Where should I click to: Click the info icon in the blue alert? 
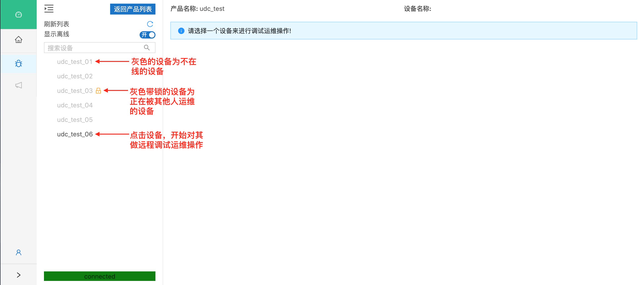(181, 31)
